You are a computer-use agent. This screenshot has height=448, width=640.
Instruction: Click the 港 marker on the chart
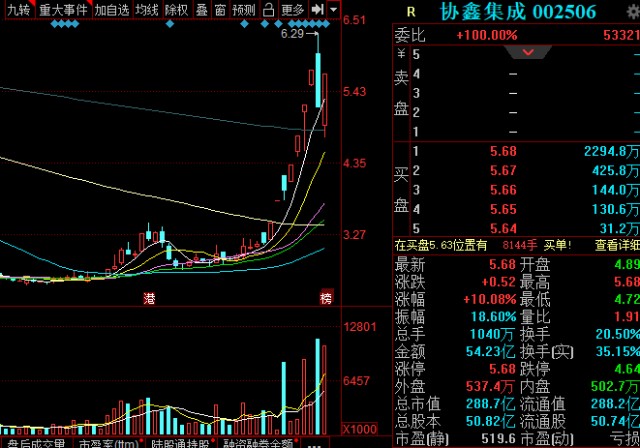click(149, 298)
